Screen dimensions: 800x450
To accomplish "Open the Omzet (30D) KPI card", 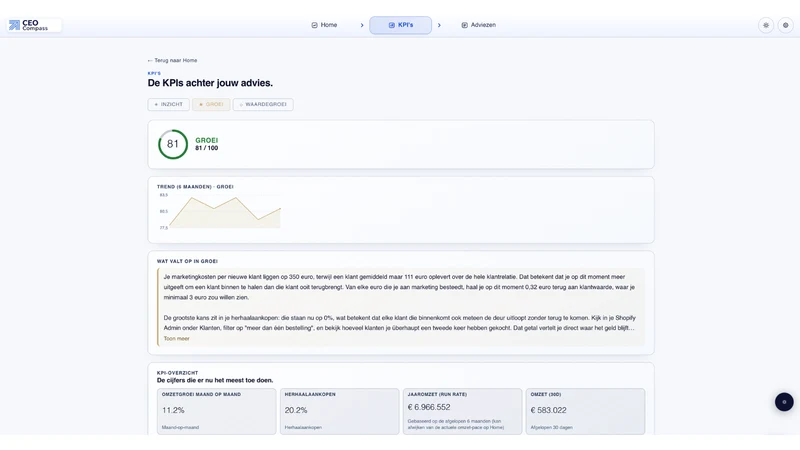I will tap(586, 411).
